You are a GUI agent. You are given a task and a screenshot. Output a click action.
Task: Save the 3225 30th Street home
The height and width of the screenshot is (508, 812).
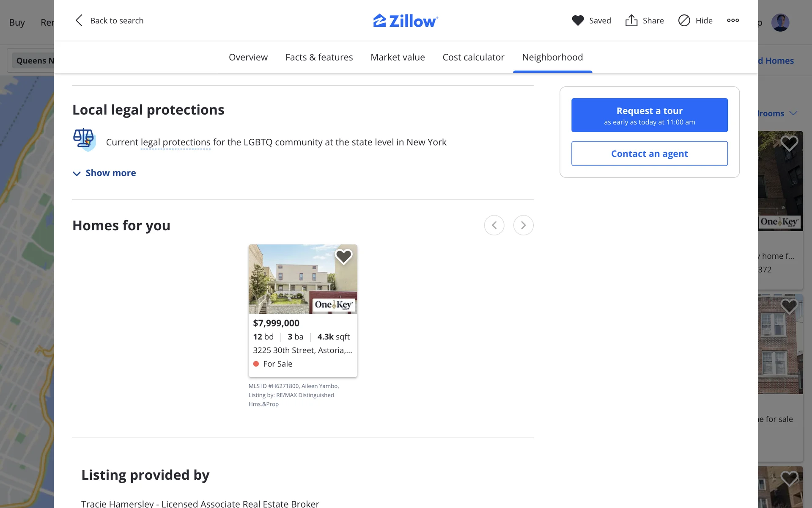pyautogui.click(x=343, y=256)
